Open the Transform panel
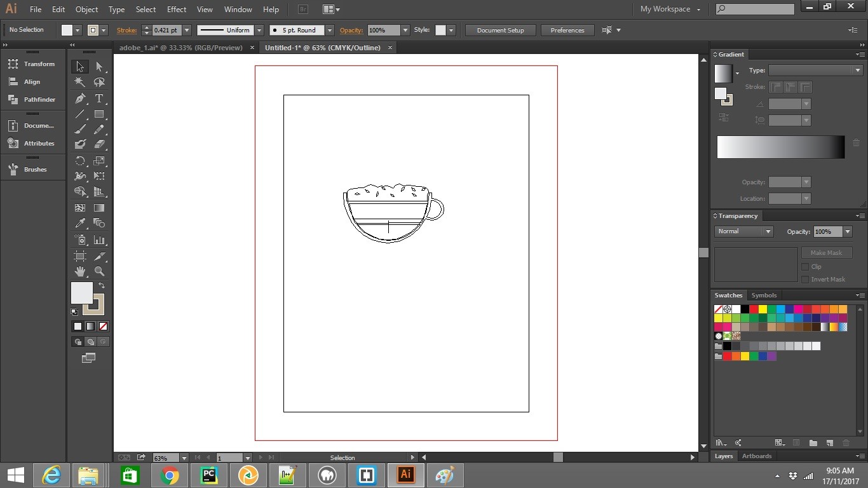 [x=33, y=64]
